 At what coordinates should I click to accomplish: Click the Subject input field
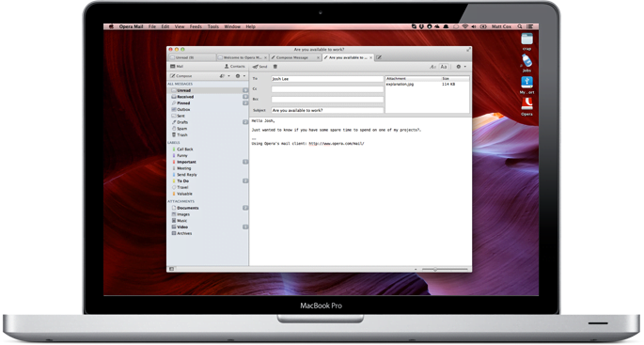point(327,111)
